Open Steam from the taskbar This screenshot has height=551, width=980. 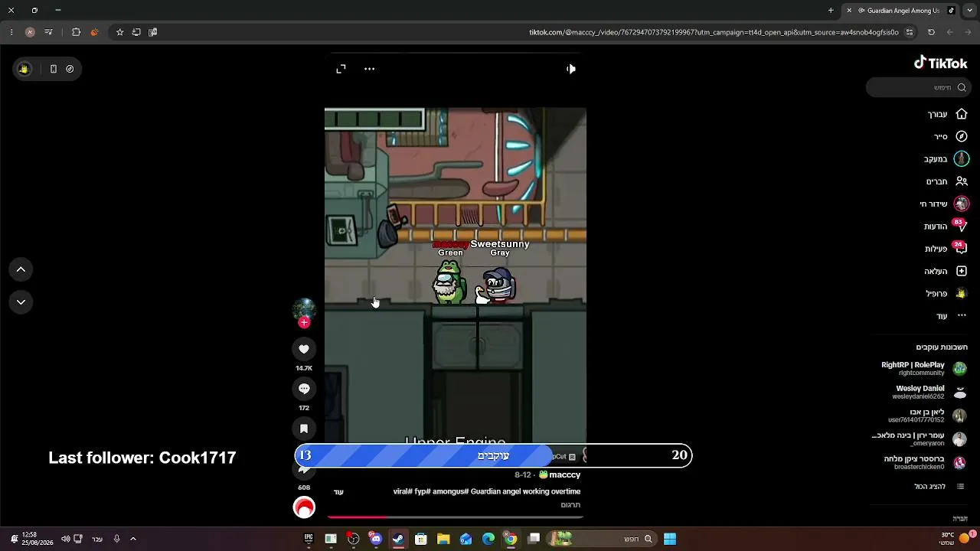(x=398, y=539)
